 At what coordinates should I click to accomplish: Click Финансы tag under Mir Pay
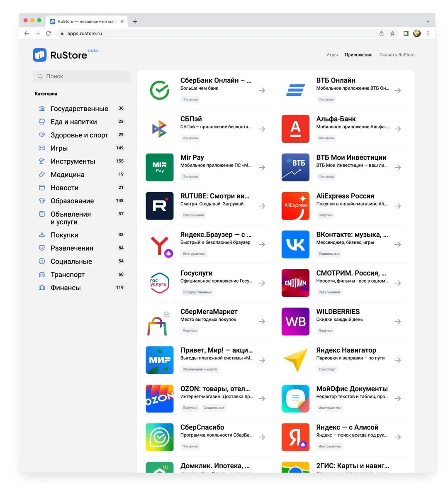point(190,177)
